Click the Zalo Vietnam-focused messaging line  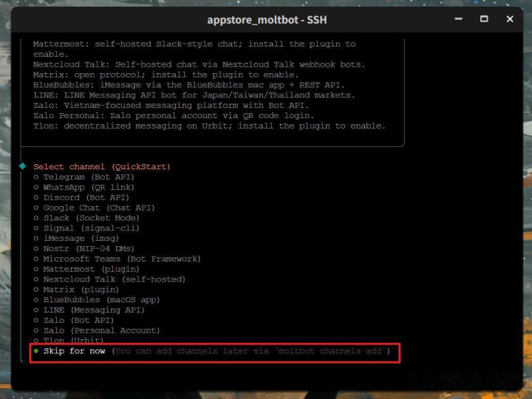pos(171,106)
